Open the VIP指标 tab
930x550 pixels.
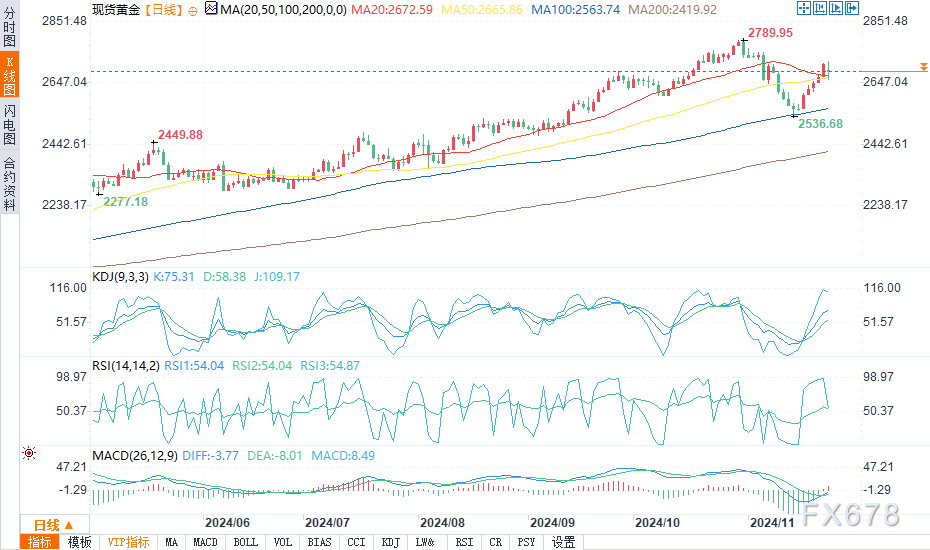click(x=128, y=542)
